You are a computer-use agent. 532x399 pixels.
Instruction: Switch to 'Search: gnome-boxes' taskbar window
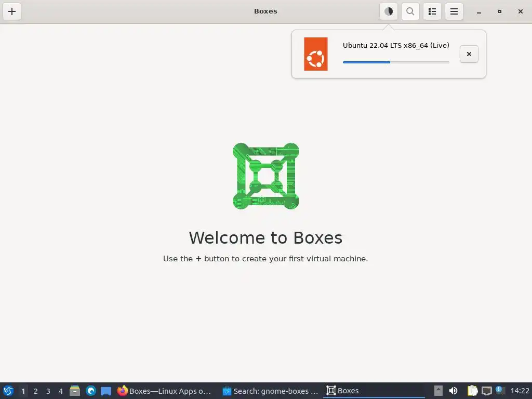[270, 391]
